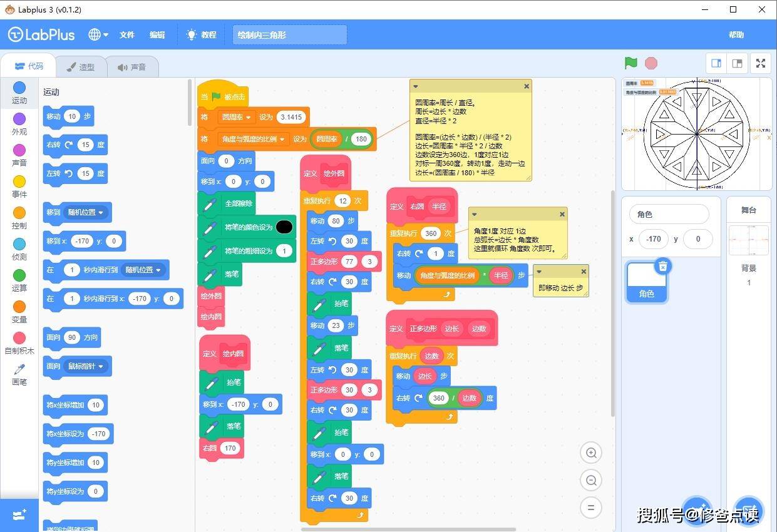Image resolution: width=777 pixels, height=532 pixels.
Task: Expand the 圆周率 variable dropdown
Action: coord(248,117)
